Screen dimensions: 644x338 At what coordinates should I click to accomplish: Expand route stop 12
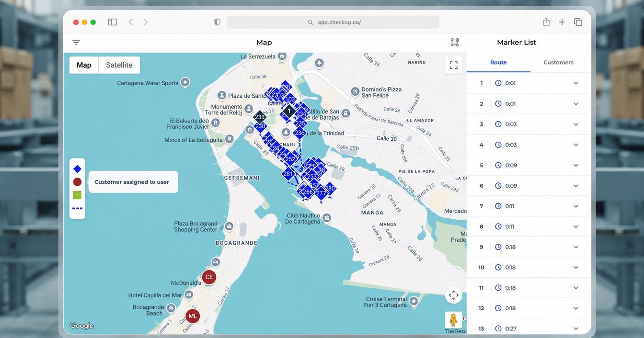click(x=576, y=308)
